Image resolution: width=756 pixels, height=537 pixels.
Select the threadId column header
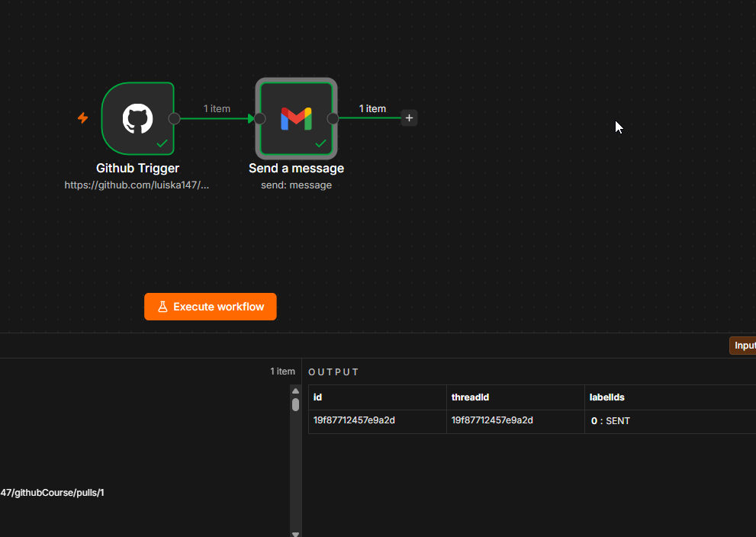[516, 397]
